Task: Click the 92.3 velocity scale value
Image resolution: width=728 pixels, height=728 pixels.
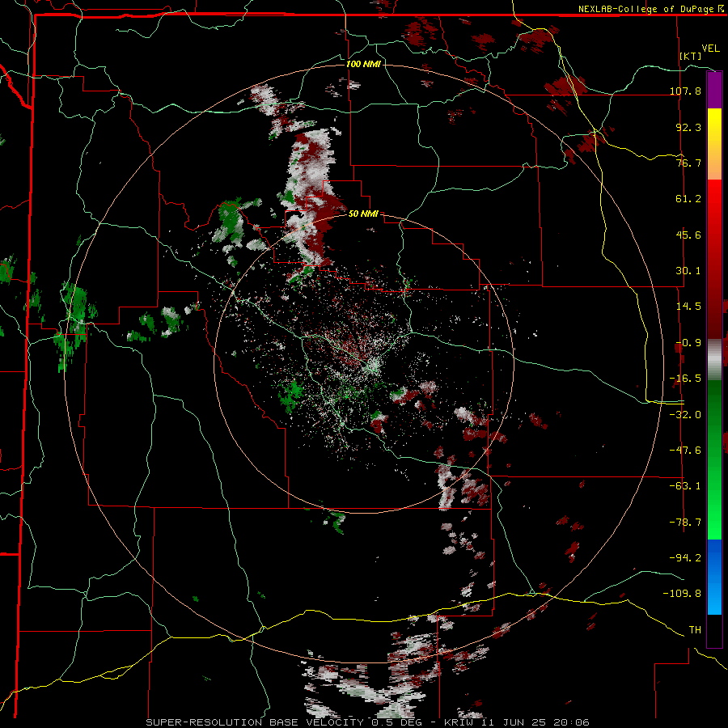Action: 688,127
